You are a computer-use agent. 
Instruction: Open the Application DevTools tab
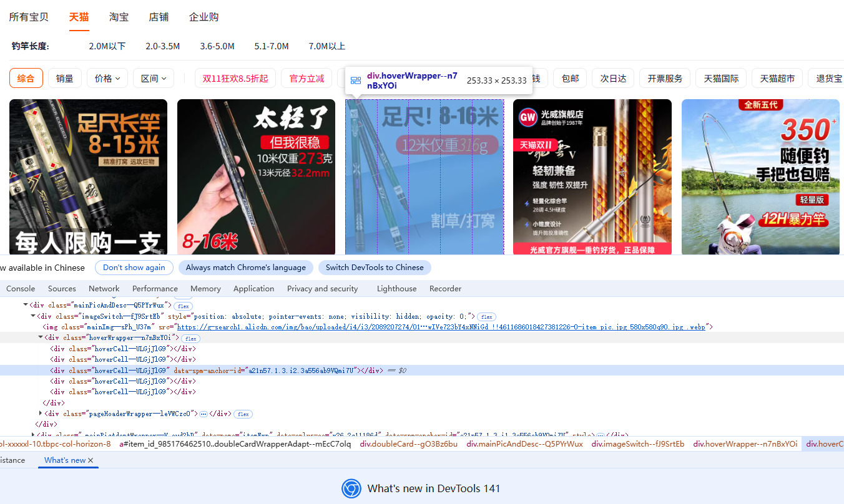click(x=253, y=288)
